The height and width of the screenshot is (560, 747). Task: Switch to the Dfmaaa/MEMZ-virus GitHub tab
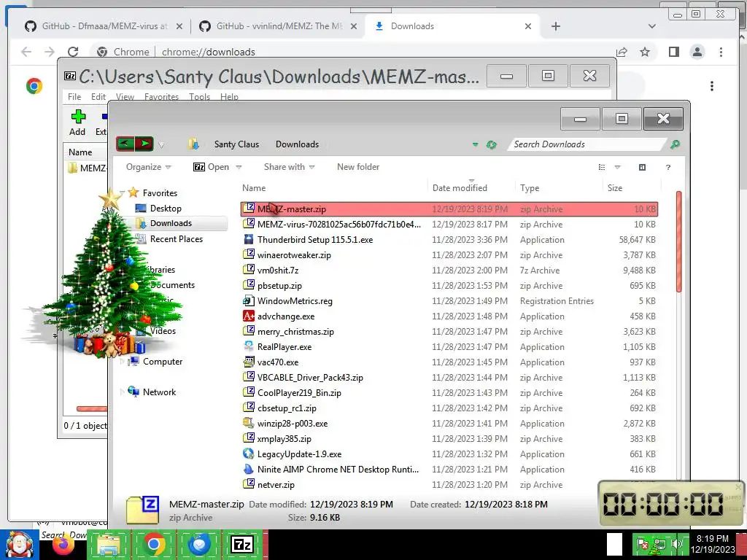(104, 26)
